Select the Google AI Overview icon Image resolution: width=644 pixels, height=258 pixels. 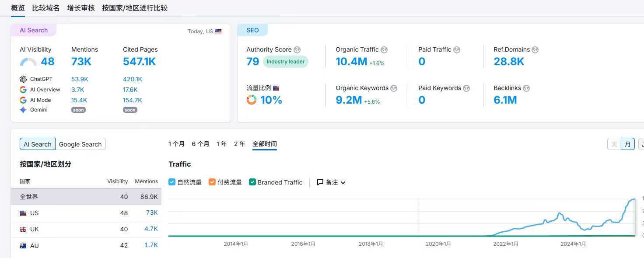[23, 89]
